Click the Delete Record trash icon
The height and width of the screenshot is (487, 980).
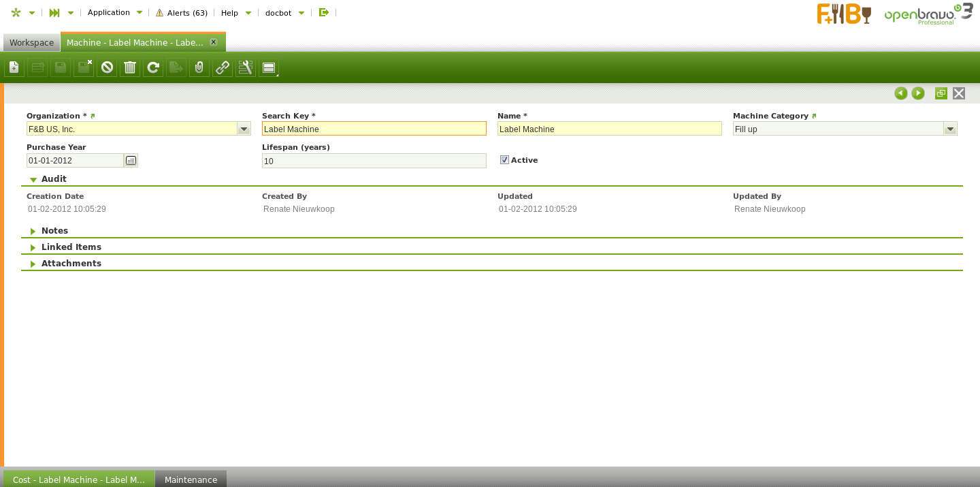click(x=130, y=67)
